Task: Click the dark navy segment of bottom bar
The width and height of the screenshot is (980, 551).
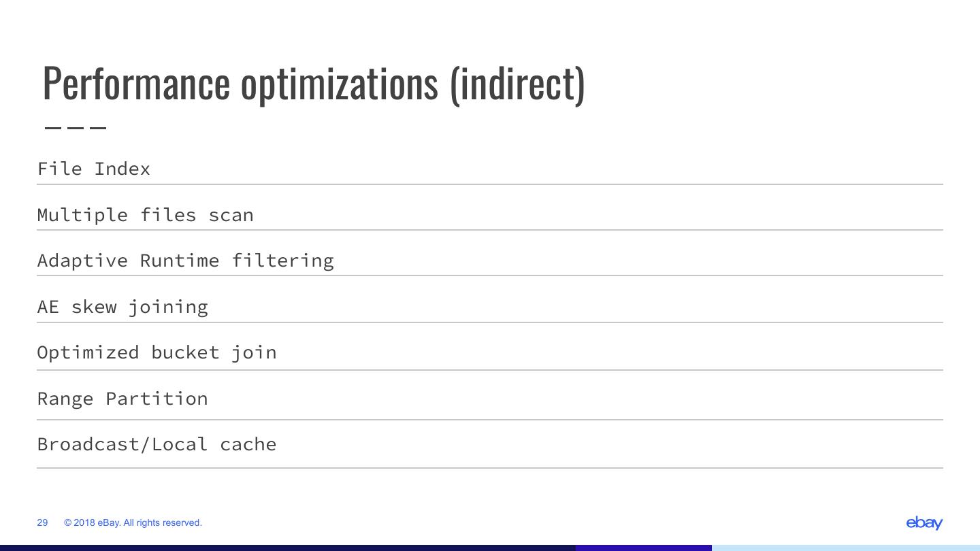Action: click(x=286, y=548)
